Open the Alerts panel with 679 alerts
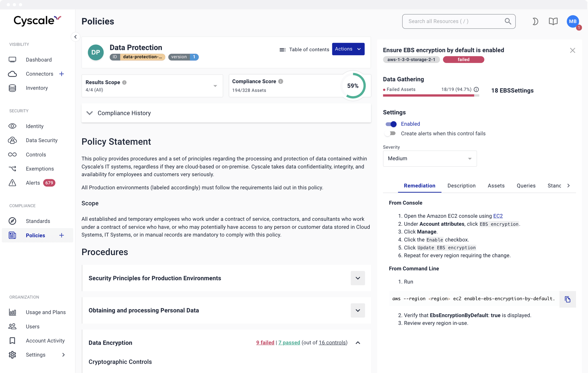The height and width of the screenshot is (373, 588). pyautogui.click(x=33, y=183)
